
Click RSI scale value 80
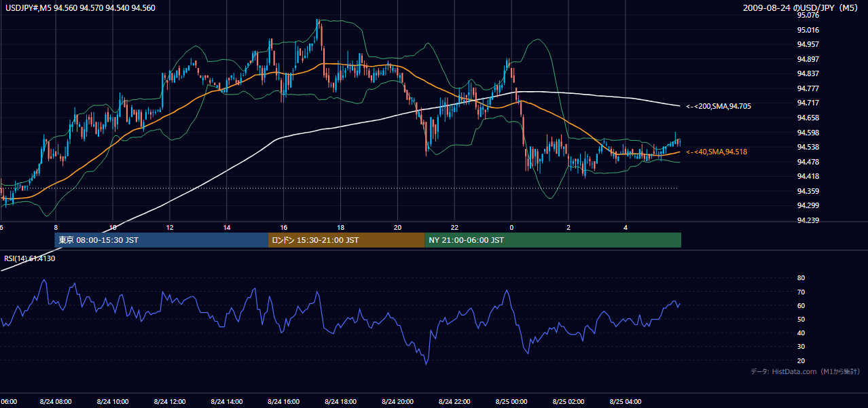click(x=801, y=278)
